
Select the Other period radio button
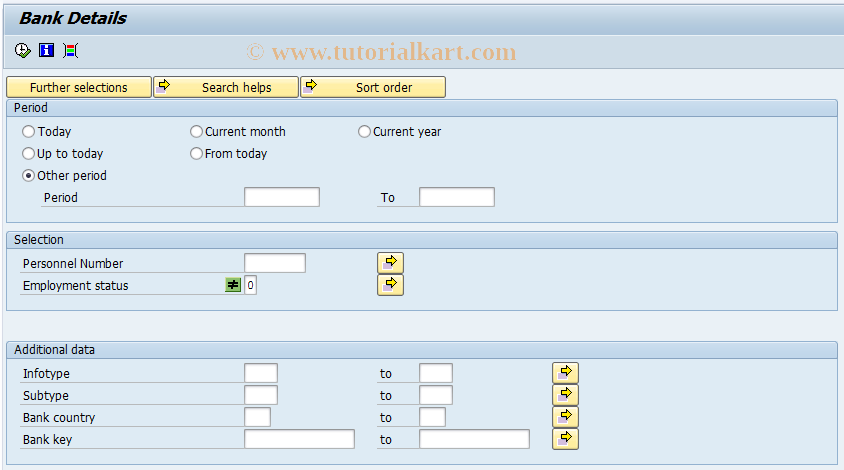click(29, 176)
